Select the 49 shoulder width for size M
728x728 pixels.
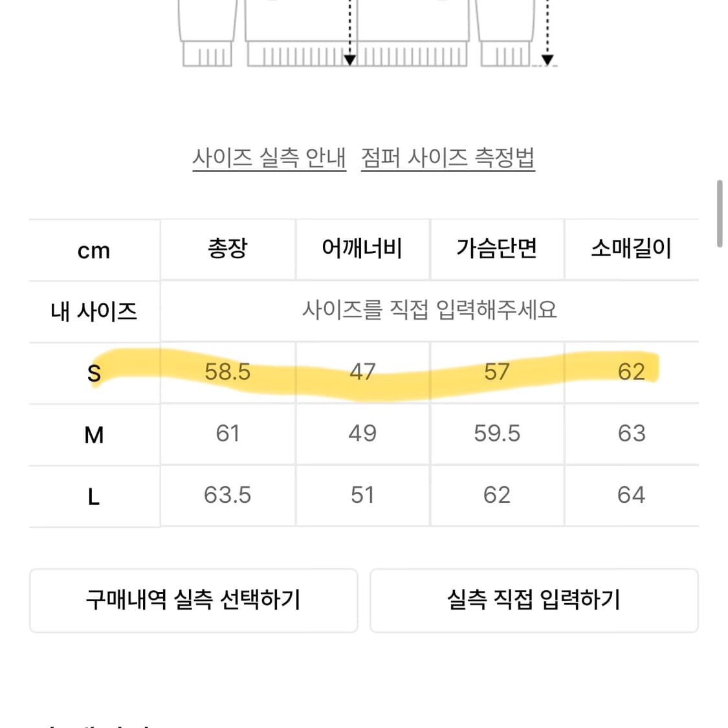362,434
